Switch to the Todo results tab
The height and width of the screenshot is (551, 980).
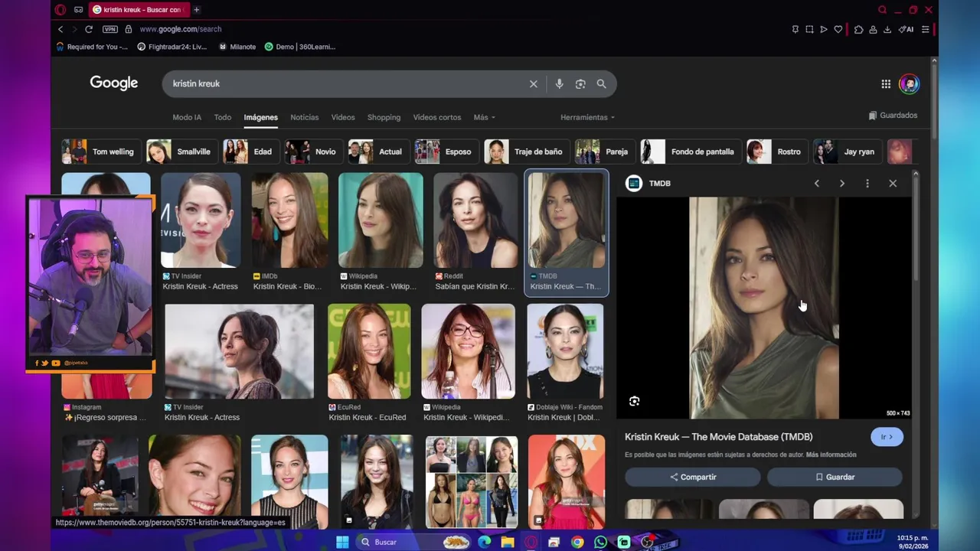click(x=223, y=117)
